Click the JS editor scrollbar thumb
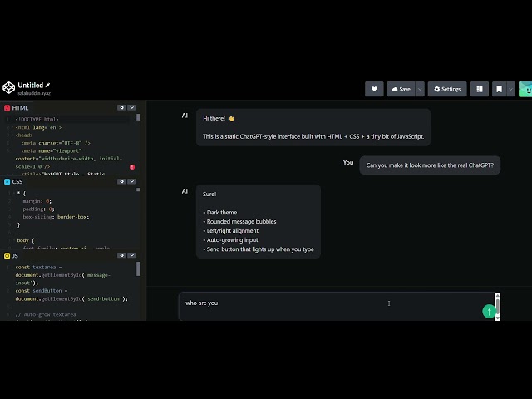Viewport: 532px width, 399px height. (x=138, y=268)
